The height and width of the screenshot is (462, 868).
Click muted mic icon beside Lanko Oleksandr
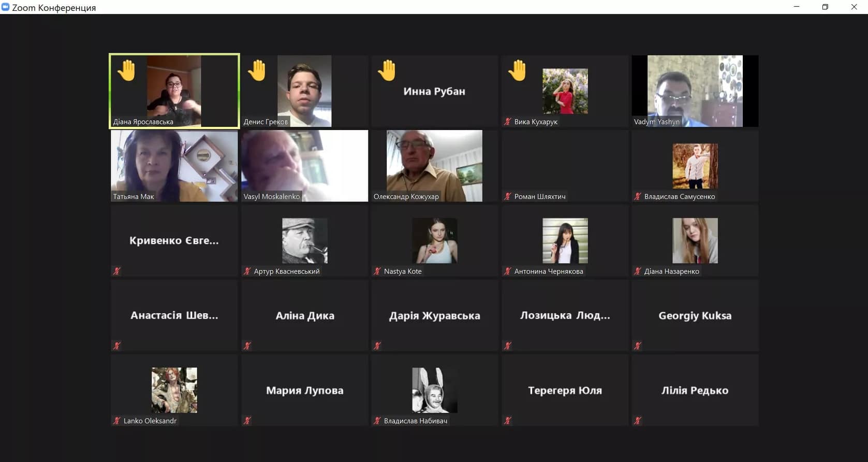(117, 421)
